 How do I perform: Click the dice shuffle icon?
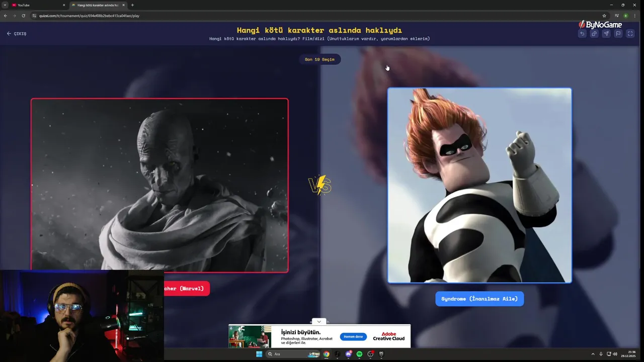(x=594, y=34)
